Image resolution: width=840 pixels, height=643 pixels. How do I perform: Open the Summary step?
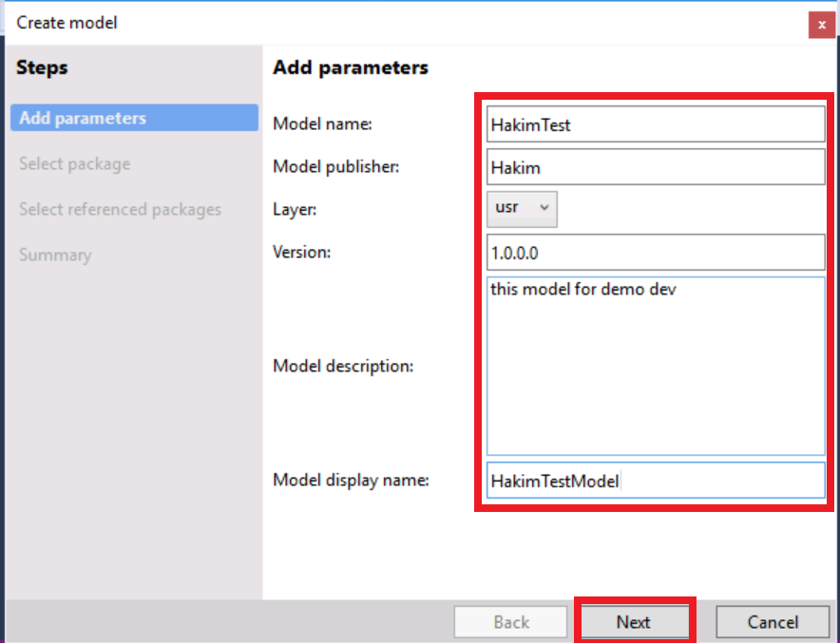tap(55, 255)
